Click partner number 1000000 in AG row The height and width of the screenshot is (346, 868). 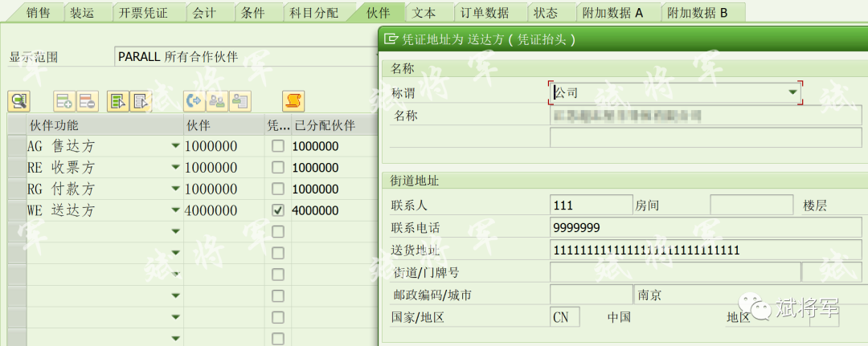coord(211,146)
